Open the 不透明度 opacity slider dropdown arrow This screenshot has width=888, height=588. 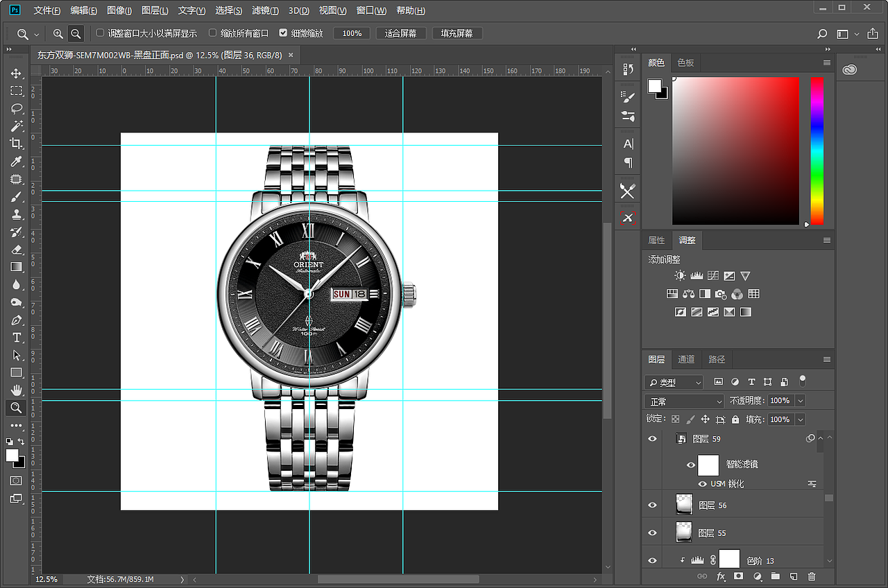coord(801,401)
